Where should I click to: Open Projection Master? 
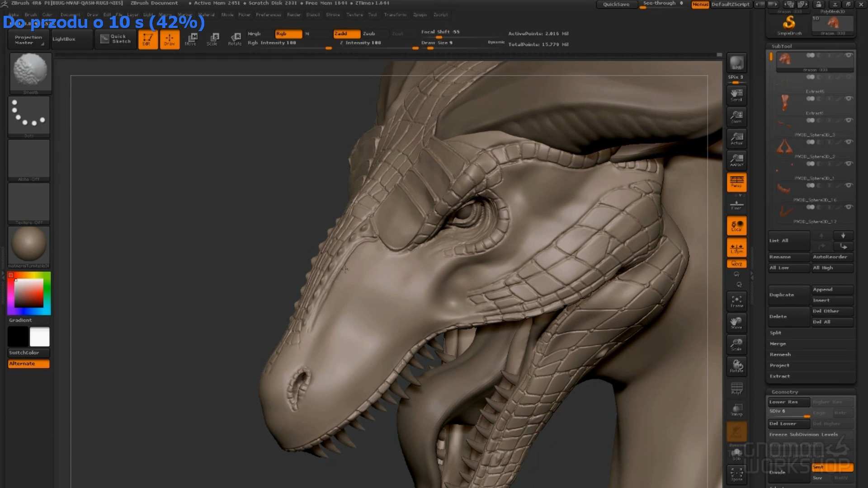pyautogui.click(x=28, y=40)
